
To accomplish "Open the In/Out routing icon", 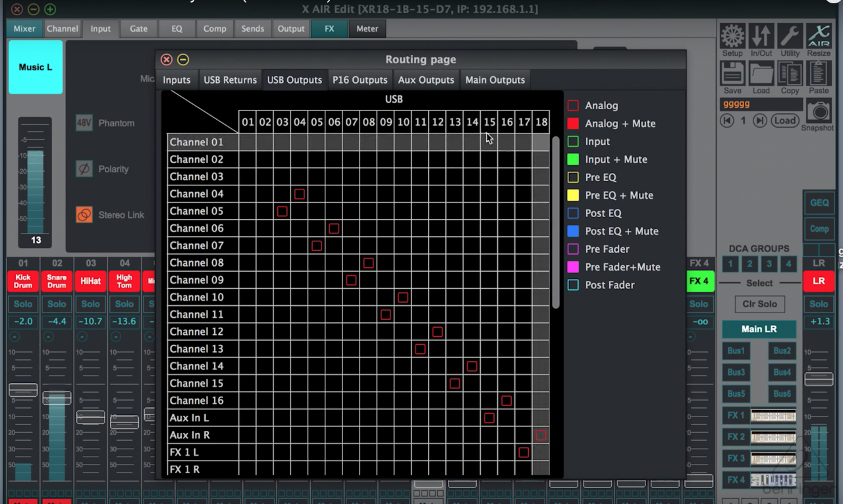I will (x=761, y=36).
